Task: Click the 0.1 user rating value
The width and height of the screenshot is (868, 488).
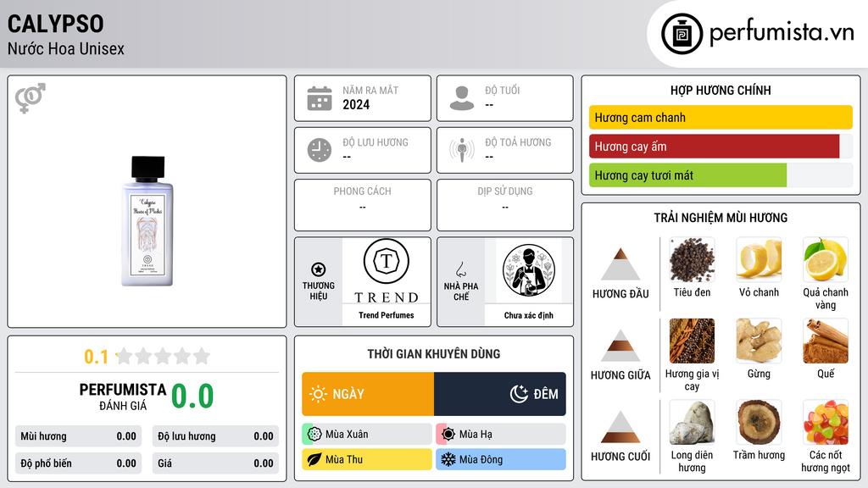Action: (96, 357)
